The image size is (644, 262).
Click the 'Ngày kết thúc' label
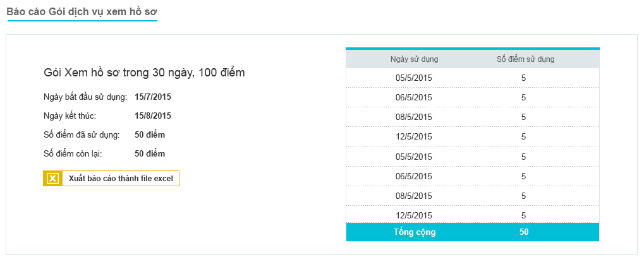(x=70, y=116)
